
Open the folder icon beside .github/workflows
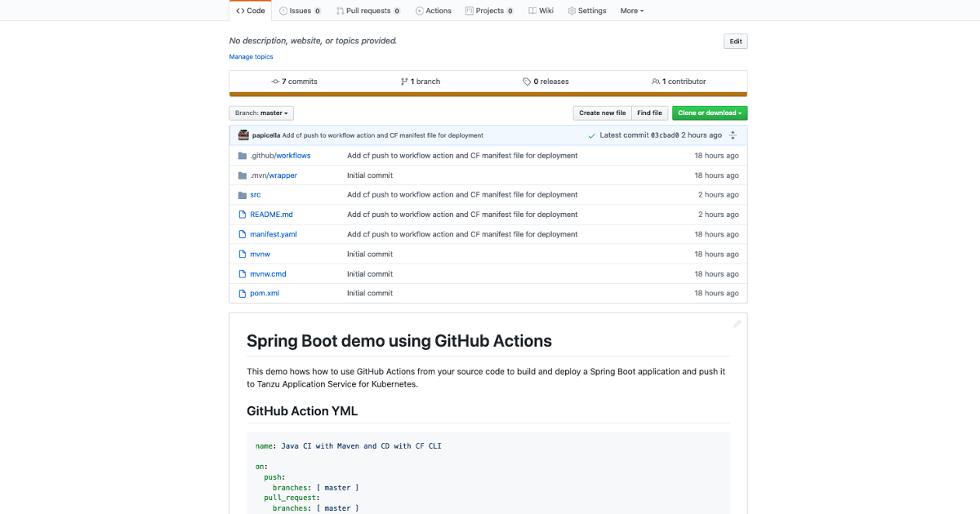[242, 156]
